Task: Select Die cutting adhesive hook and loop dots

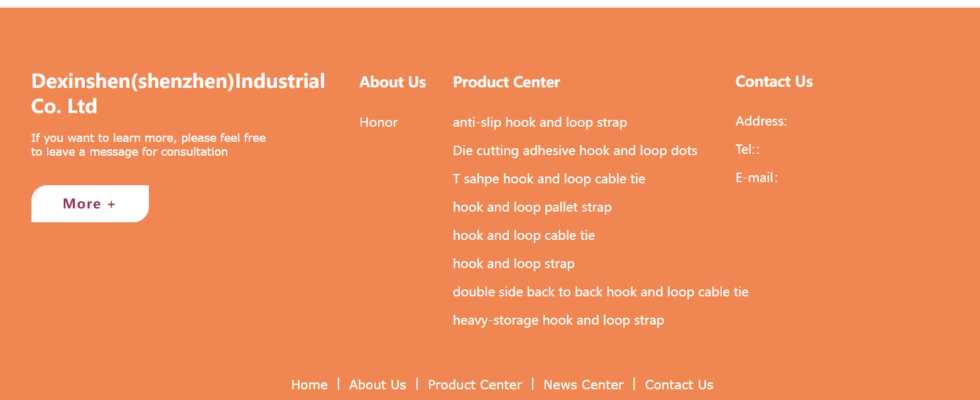Action: point(575,151)
